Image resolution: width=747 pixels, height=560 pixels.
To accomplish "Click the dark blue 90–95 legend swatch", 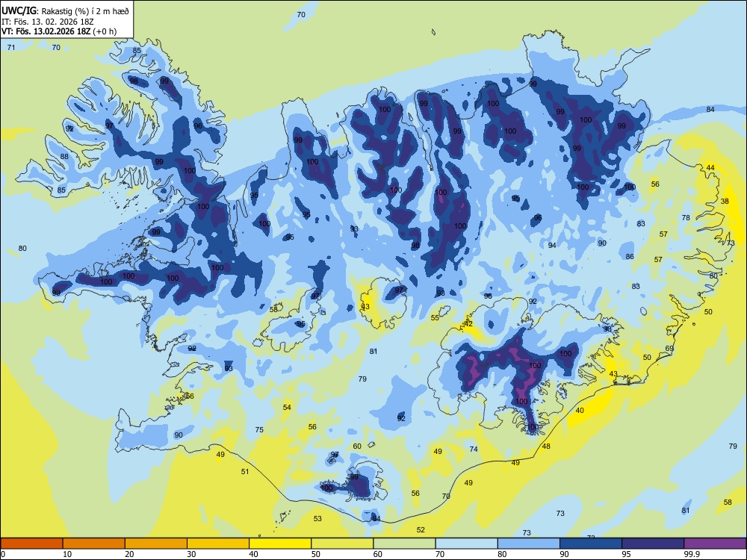I will 591,544.
